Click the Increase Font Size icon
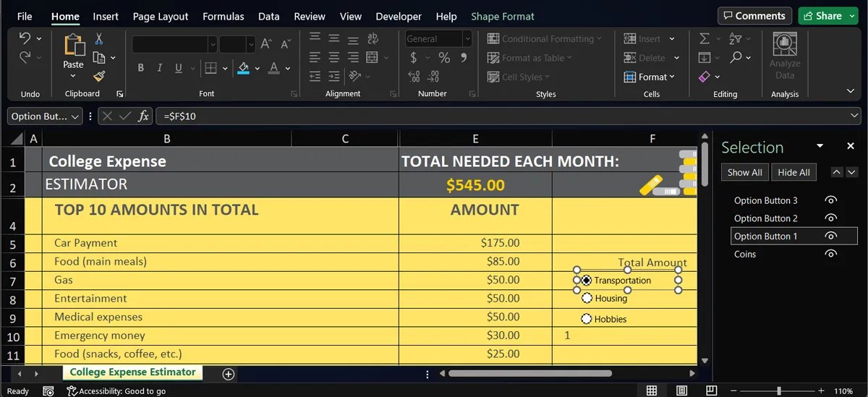Viewport: 868px width, 397px height. pos(266,43)
